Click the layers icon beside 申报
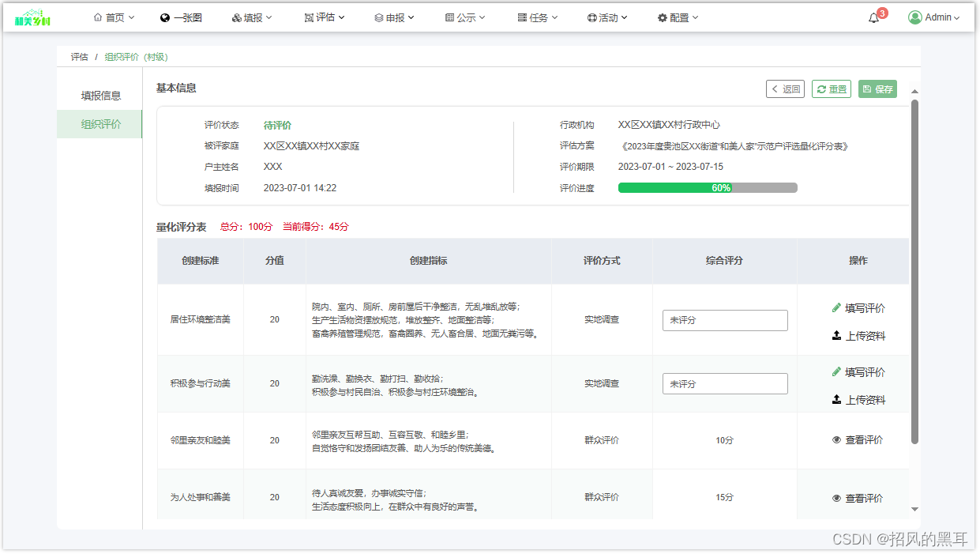 [x=379, y=17]
